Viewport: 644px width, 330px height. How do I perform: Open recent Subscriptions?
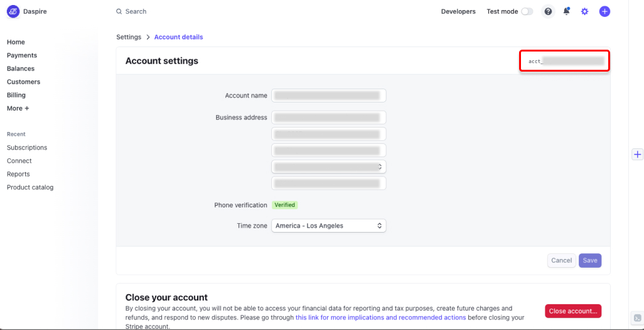pos(27,147)
